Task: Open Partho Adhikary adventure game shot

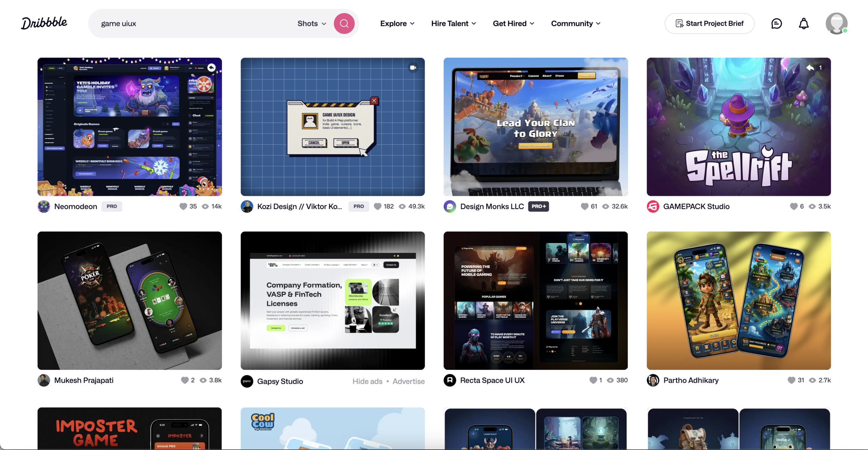Action: tap(739, 301)
